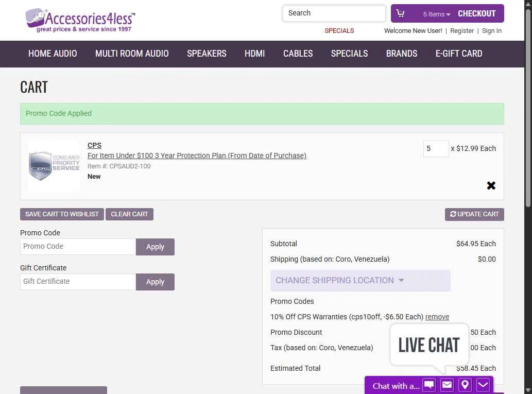Open E-Gift Card menu

[x=459, y=54]
